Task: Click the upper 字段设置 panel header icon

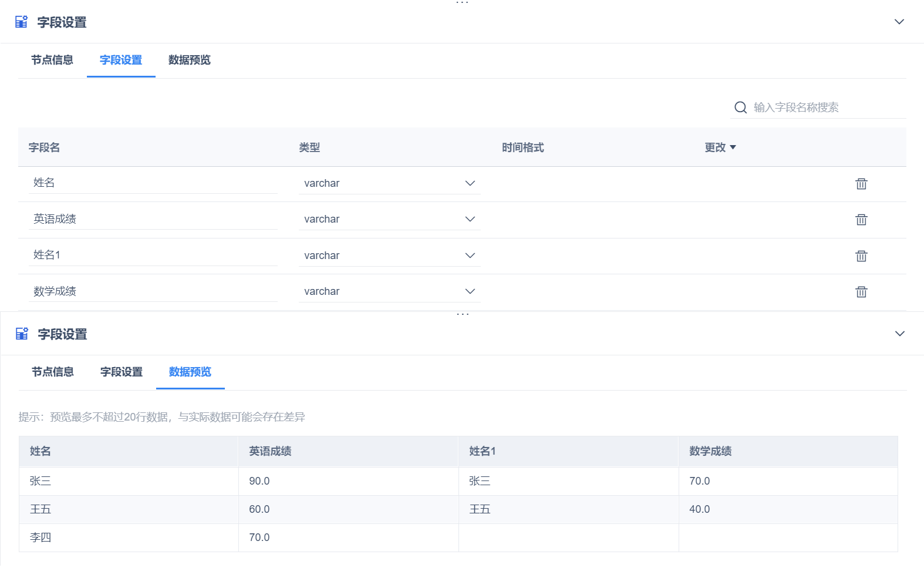Action: coord(21,22)
